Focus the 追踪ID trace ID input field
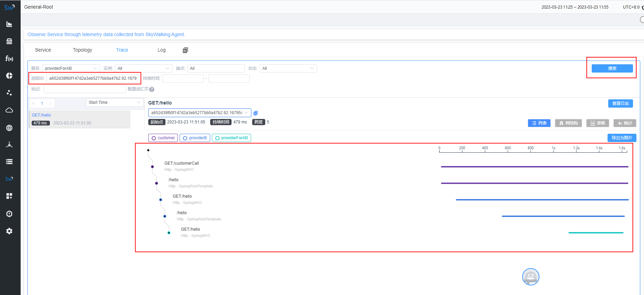 tap(93, 78)
